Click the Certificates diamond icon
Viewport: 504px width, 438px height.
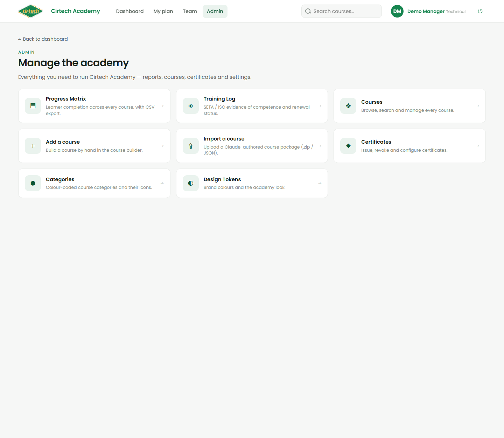[348, 146]
